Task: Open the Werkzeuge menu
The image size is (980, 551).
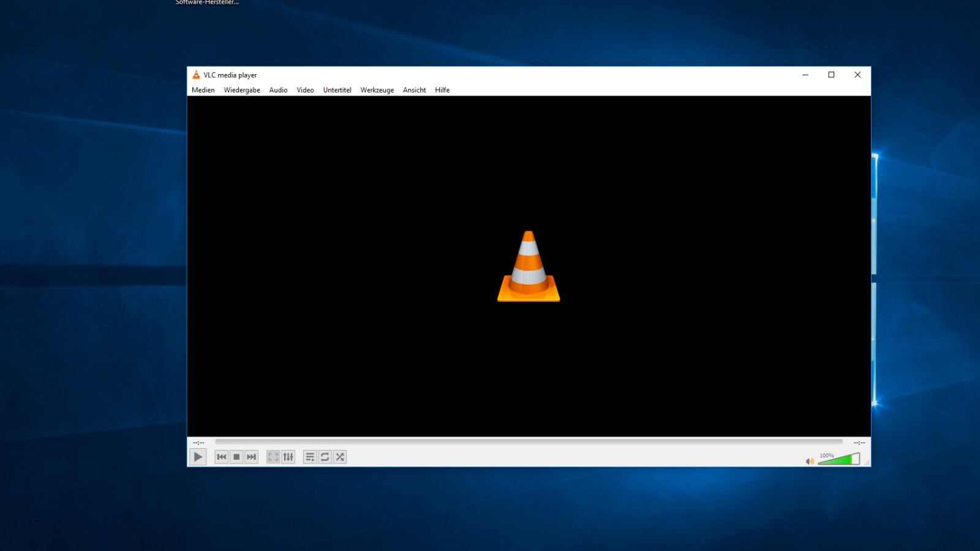Action: [x=377, y=90]
